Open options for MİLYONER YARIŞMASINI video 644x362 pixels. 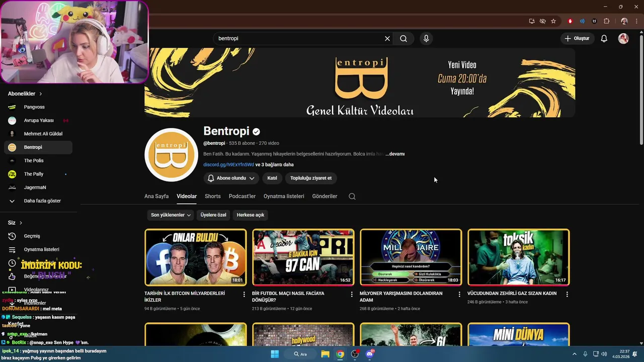click(x=459, y=294)
